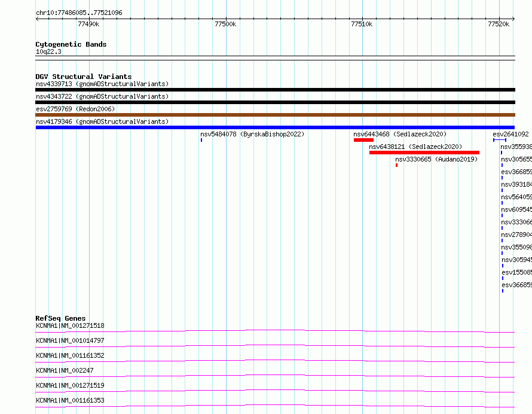Screen dimensions: 532x414
Task: Click the black bar for nsv4343722
Action: click(x=275, y=102)
